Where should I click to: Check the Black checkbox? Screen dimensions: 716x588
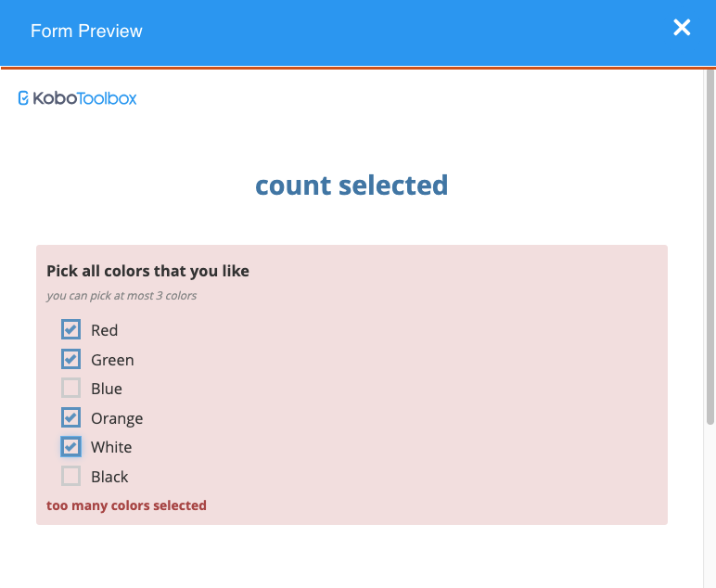70,476
